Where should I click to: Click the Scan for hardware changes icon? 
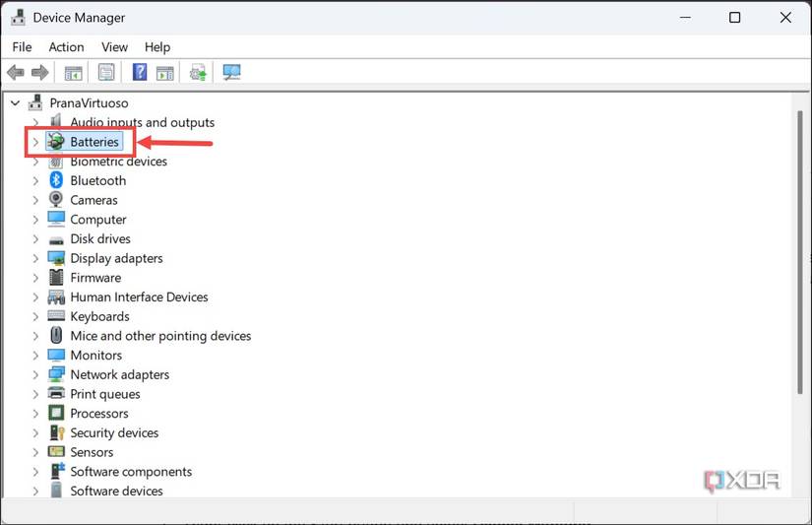click(231, 72)
